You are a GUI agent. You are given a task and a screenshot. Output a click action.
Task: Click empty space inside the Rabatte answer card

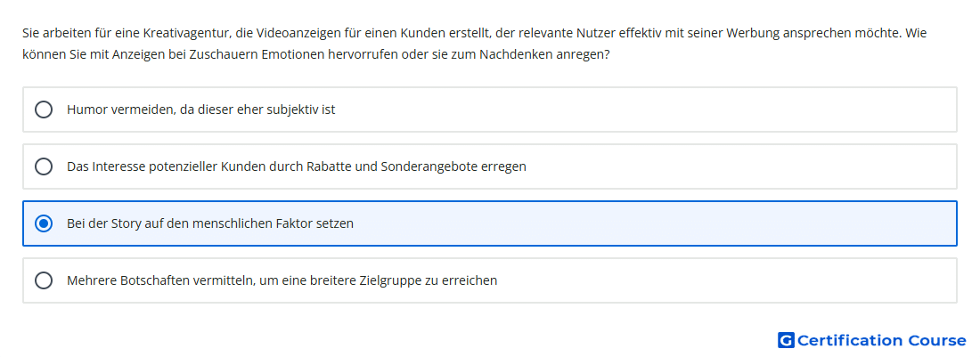738,166
